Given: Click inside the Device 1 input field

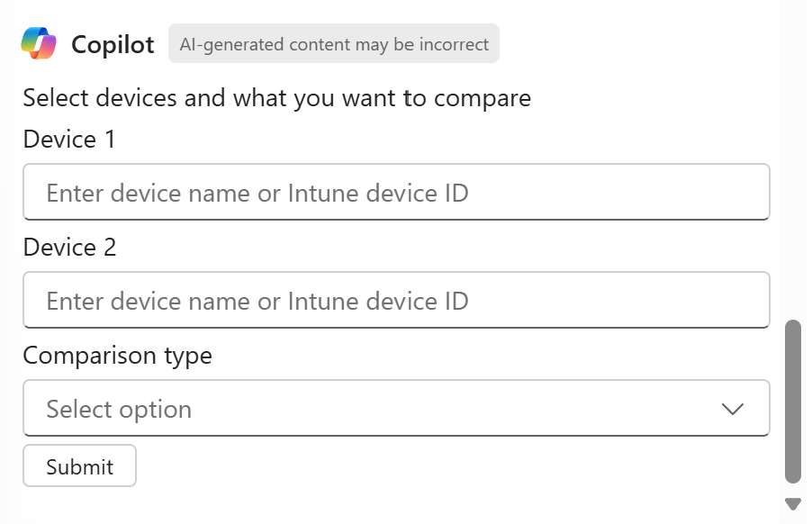Looking at the screenshot, I should [396, 192].
